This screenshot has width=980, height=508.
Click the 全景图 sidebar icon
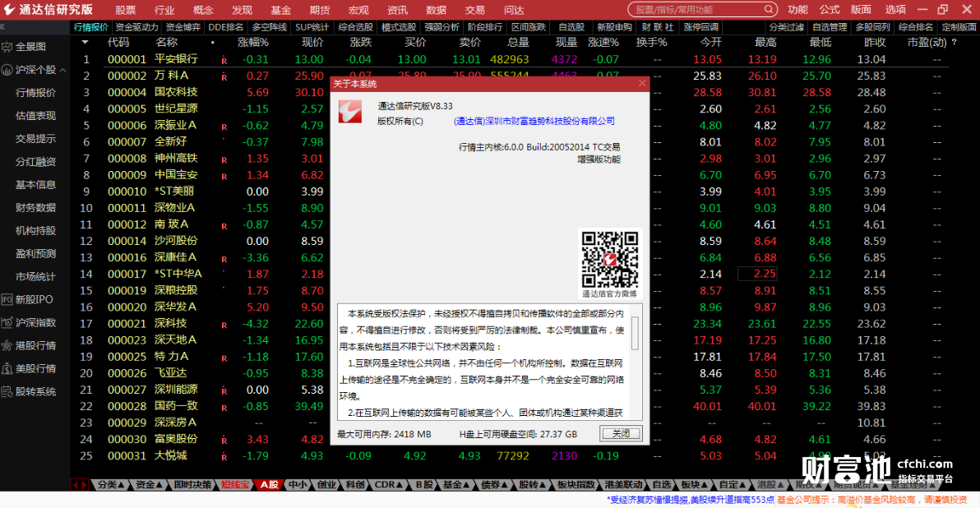[x=7, y=47]
